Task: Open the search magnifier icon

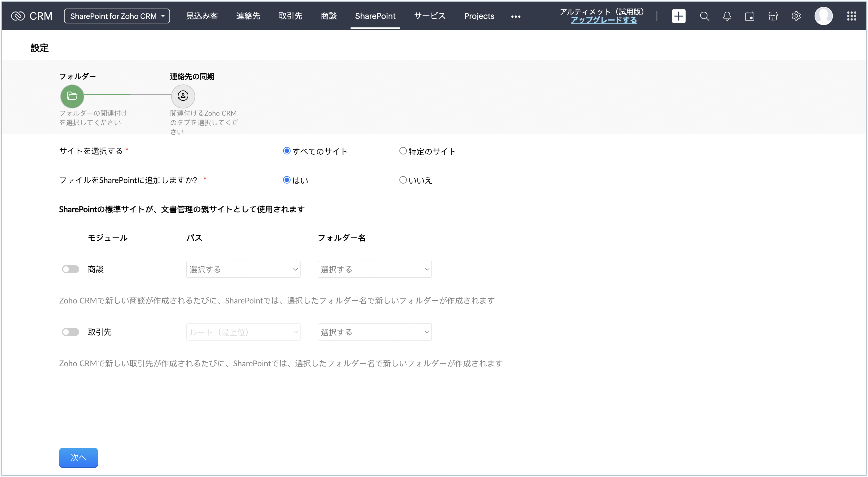Action: pos(704,16)
